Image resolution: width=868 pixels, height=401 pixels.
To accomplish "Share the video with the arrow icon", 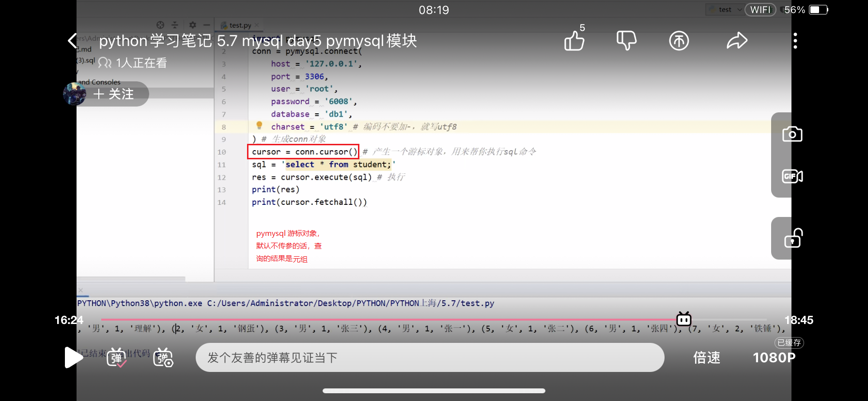I will pos(737,41).
